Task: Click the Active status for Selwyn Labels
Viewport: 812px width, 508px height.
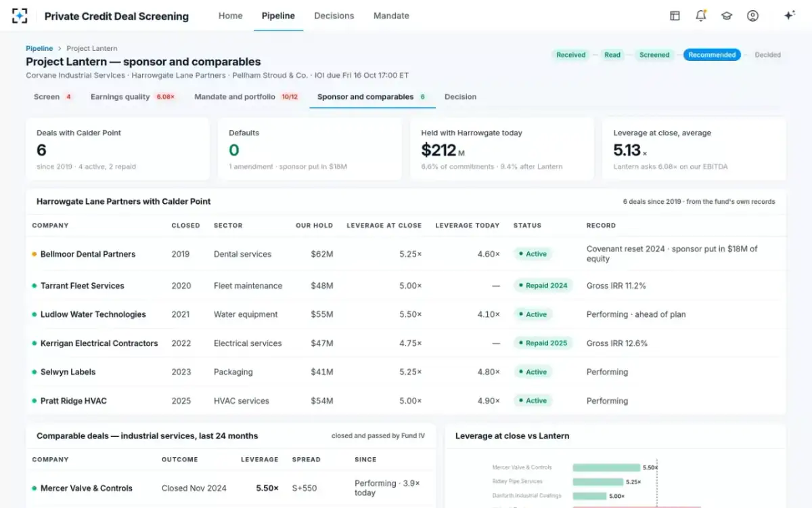Action: (533, 372)
